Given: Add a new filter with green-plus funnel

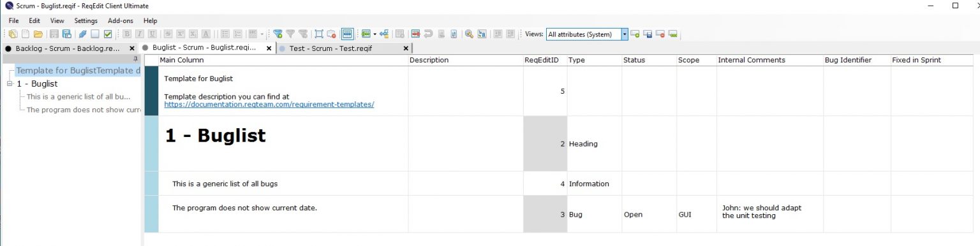Looking at the screenshot, I should click(x=278, y=34).
